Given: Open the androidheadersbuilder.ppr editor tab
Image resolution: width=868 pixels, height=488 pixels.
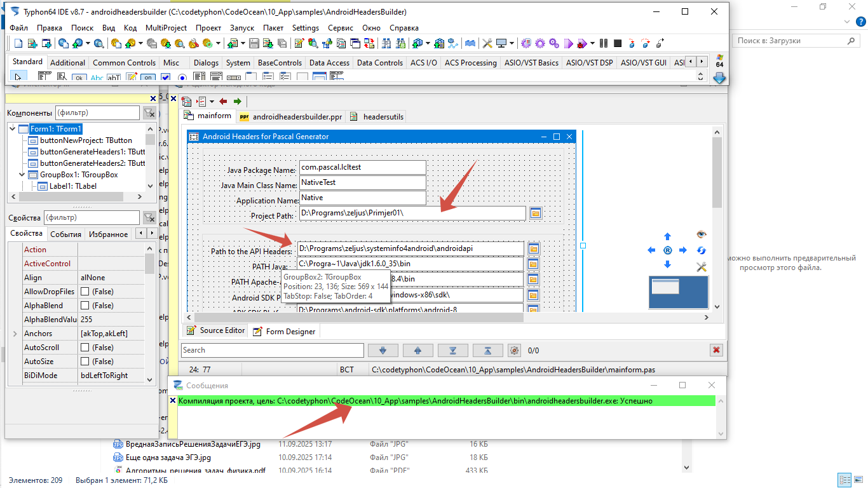Looking at the screenshot, I should 291,117.
